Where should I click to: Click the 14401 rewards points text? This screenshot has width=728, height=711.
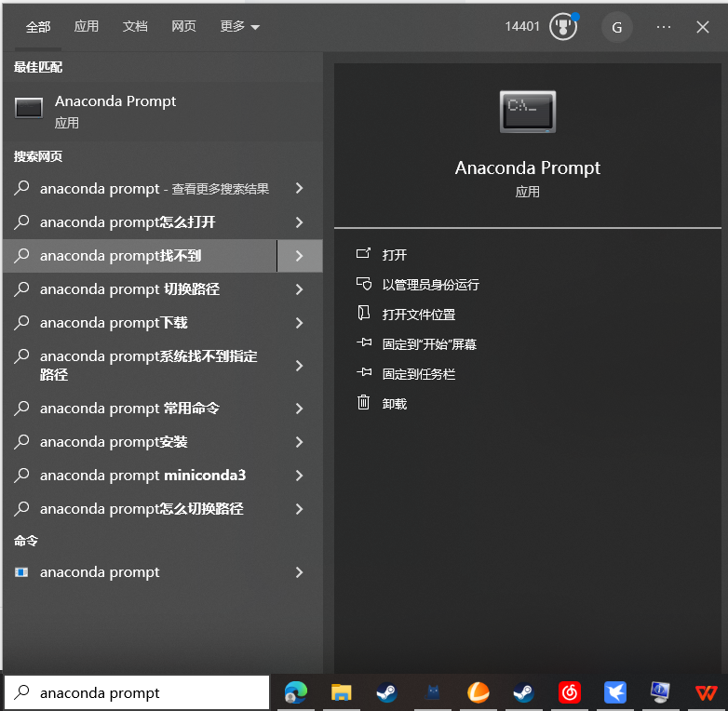[522, 26]
